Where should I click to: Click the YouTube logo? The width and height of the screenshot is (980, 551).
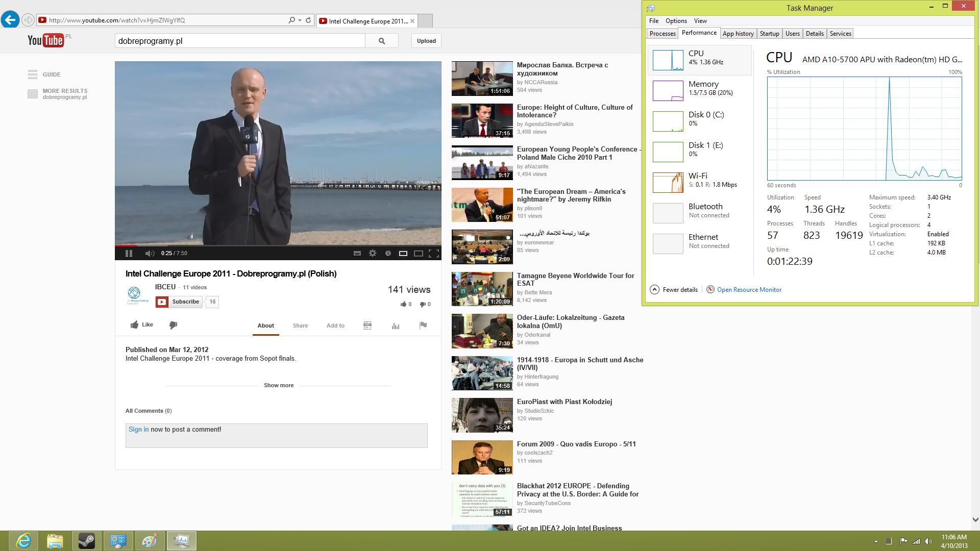click(46, 40)
